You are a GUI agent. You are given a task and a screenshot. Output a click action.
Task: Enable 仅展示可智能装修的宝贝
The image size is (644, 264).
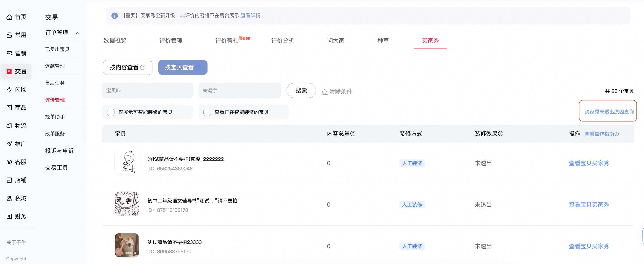pyautogui.click(x=111, y=112)
